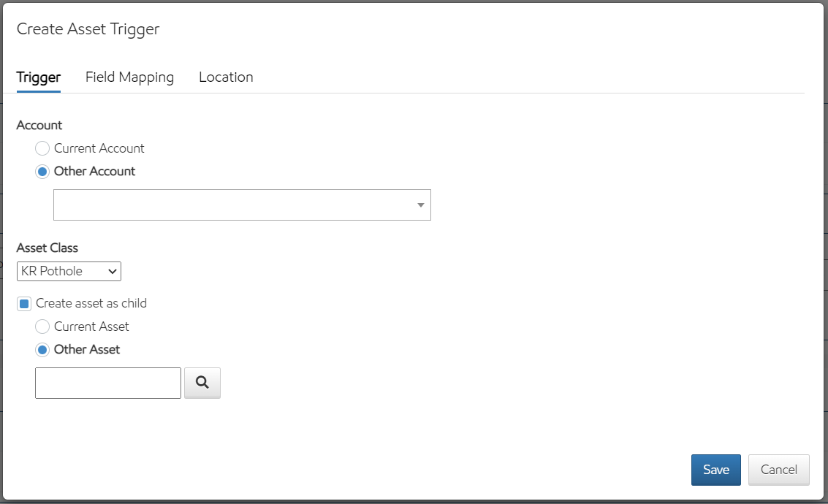Cancel the Create Asset Trigger dialog
Image resolution: width=828 pixels, height=504 pixels.
(x=778, y=470)
